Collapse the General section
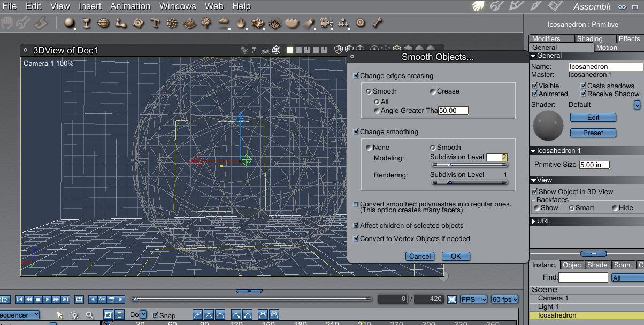 pos(533,56)
